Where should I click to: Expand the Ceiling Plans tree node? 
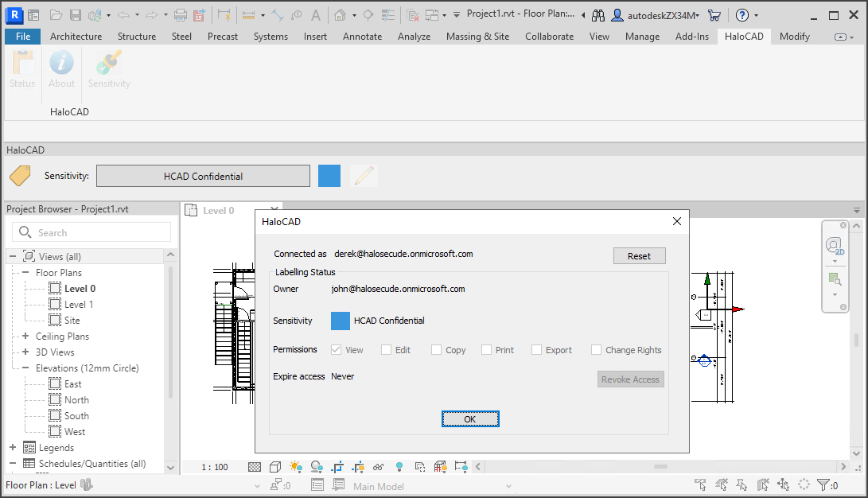tap(25, 337)
